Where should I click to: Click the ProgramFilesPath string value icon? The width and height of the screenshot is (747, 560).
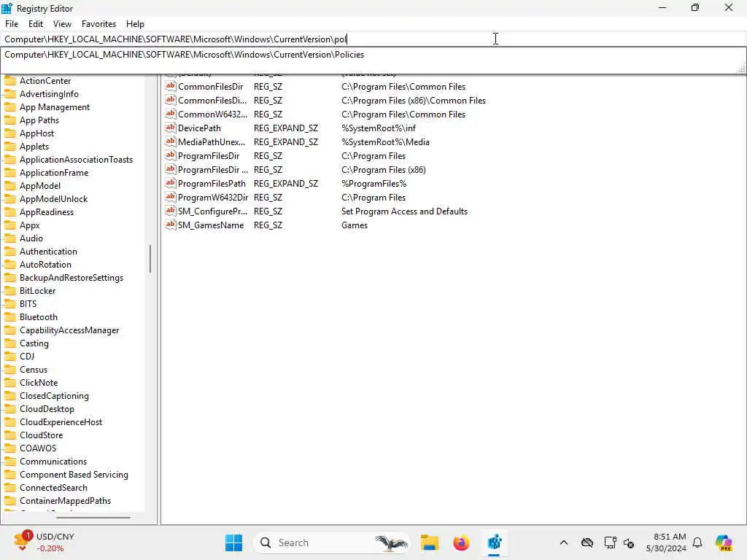point(171,183)
